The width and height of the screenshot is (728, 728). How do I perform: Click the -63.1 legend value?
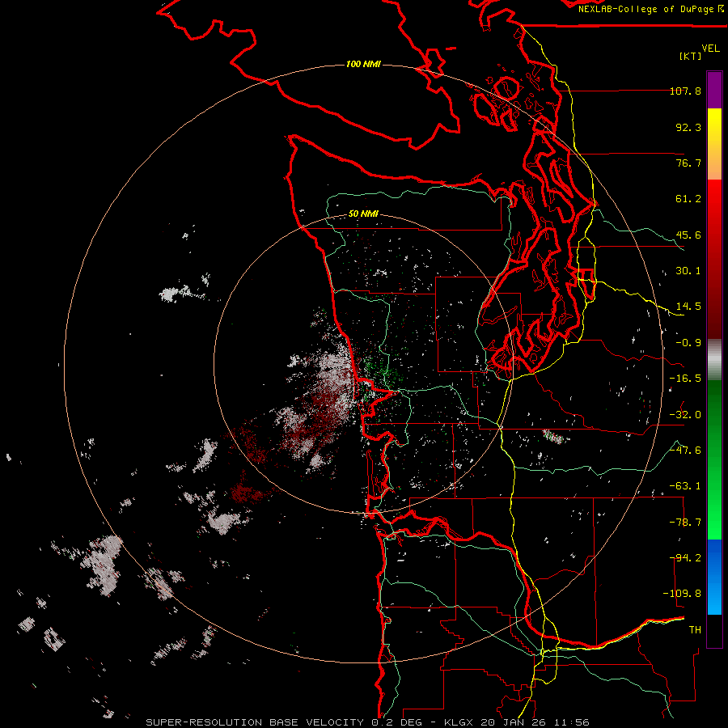pyautogui.click(x=685, y=486)
